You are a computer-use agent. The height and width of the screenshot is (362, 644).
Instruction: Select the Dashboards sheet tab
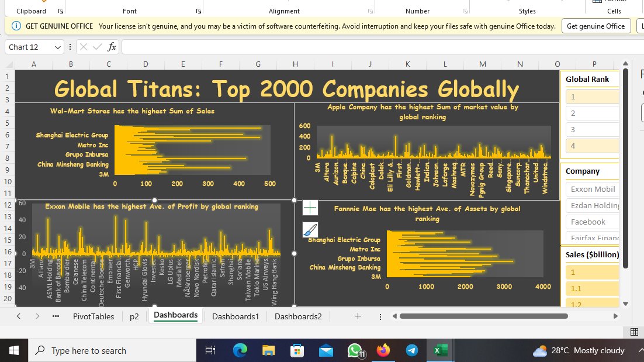pyautogui.click(x=176, y=315)
